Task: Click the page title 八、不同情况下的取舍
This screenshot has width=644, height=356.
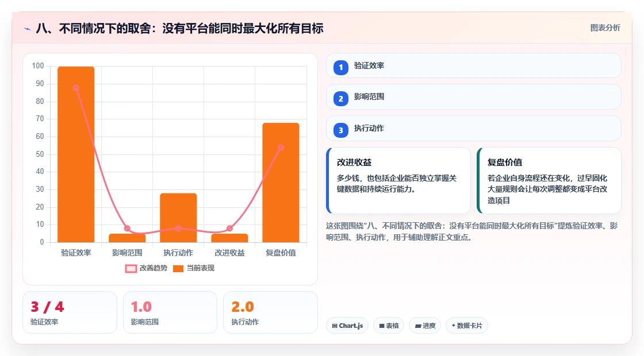Action: [x=179, y=28]
